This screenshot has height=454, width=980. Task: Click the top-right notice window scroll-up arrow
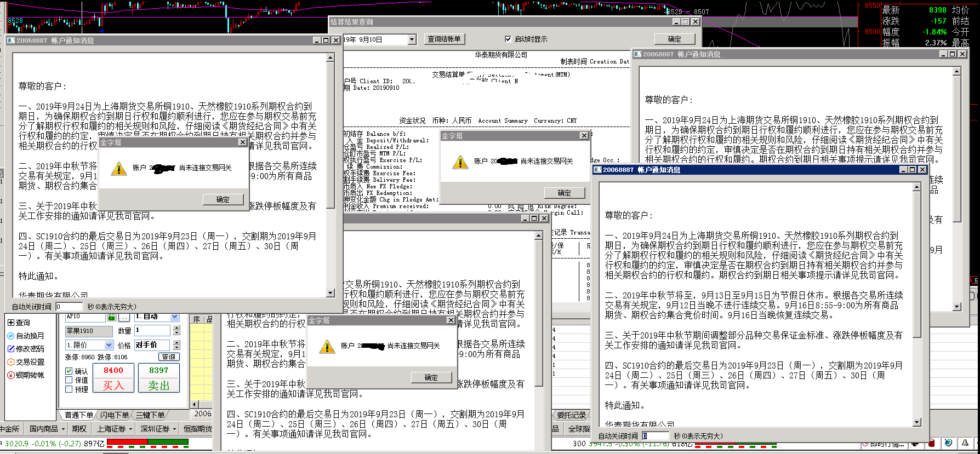pyautogui.click(x=956, y=72)
